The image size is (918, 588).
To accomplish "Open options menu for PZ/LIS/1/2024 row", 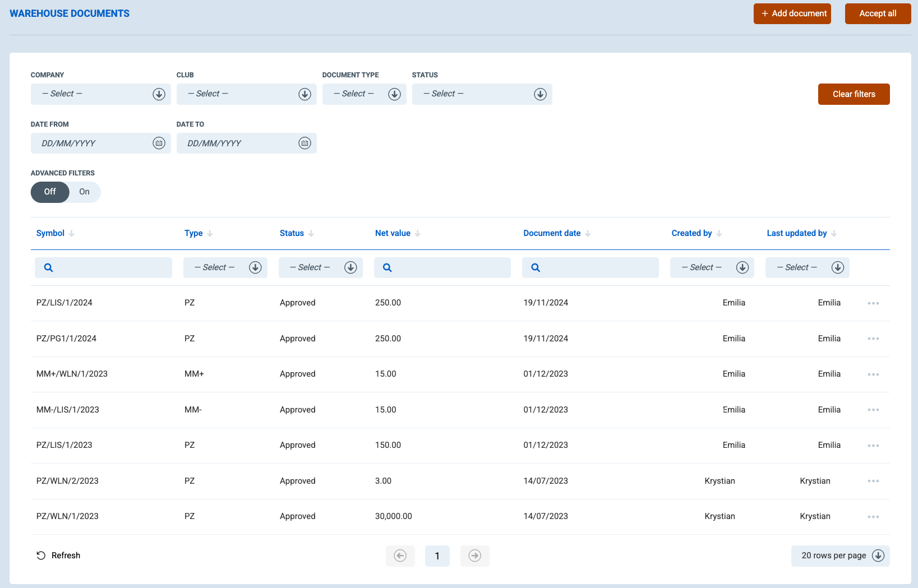I will tap(873, 303).
